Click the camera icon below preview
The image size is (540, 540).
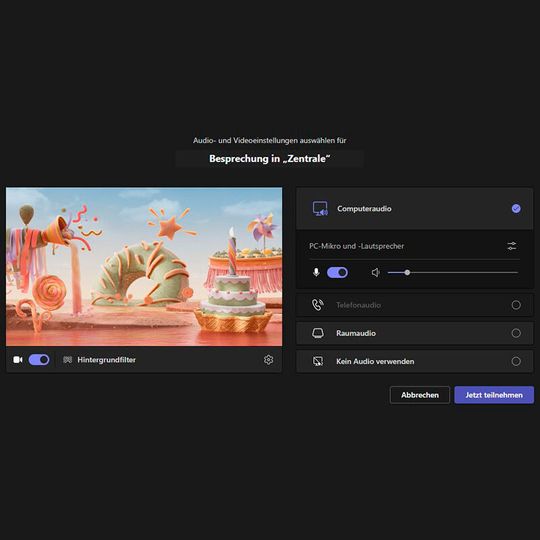18,360
